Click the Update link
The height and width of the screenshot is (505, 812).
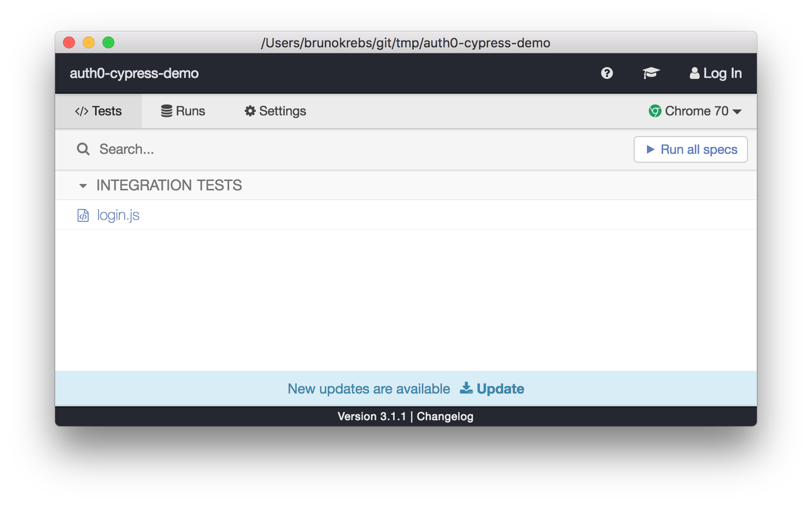pyautogui.click(x=492, y=389)
